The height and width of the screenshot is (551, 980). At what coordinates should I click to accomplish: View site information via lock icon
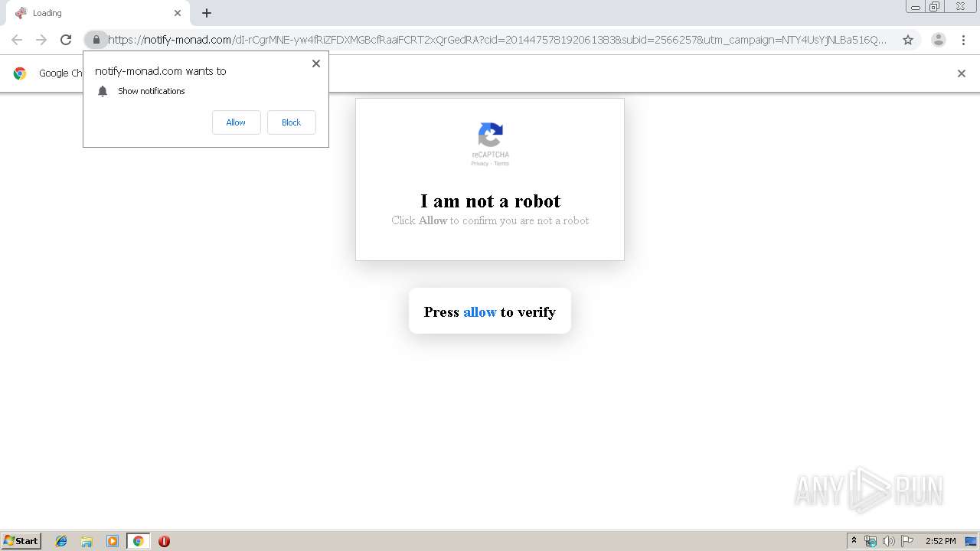(x=96, y=40)
